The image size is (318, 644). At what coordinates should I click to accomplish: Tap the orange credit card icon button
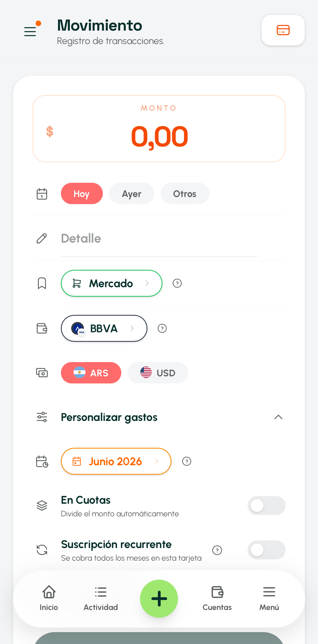(x=283, y=30)
